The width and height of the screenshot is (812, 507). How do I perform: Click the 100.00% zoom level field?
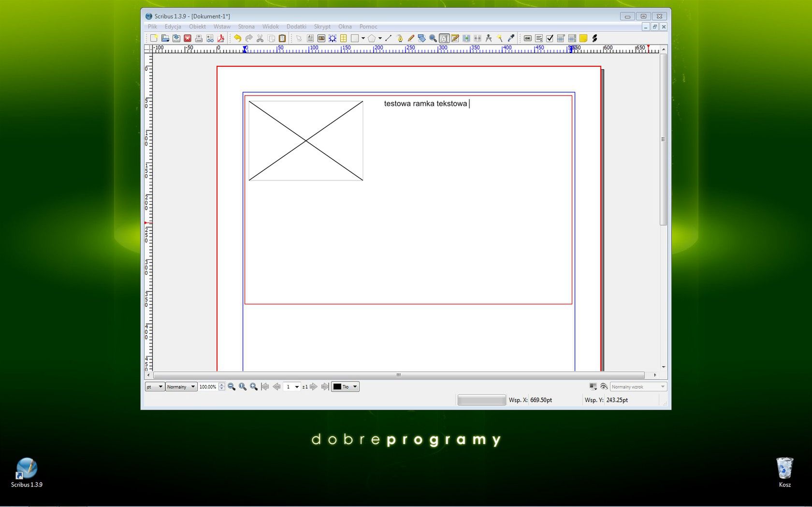(208, 387)
